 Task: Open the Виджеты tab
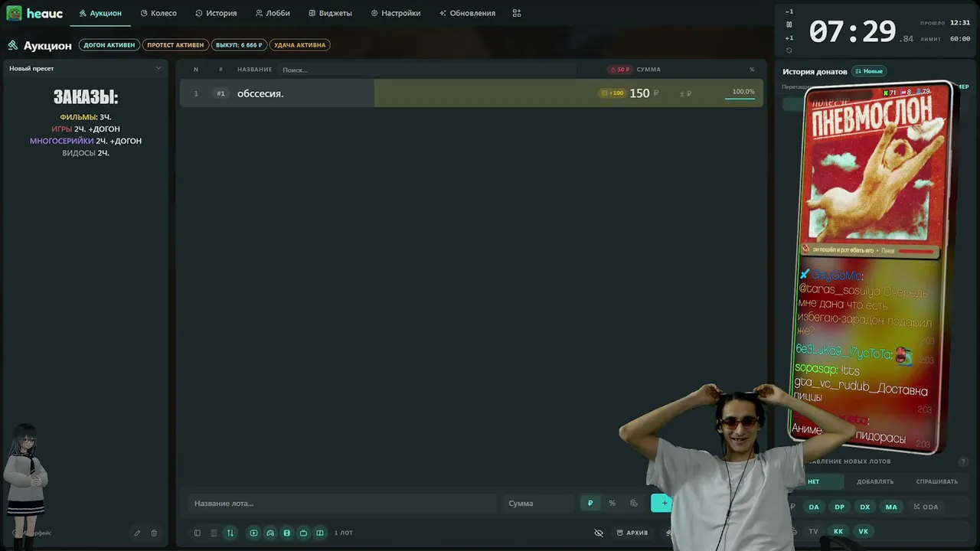(x=330, y=13)
